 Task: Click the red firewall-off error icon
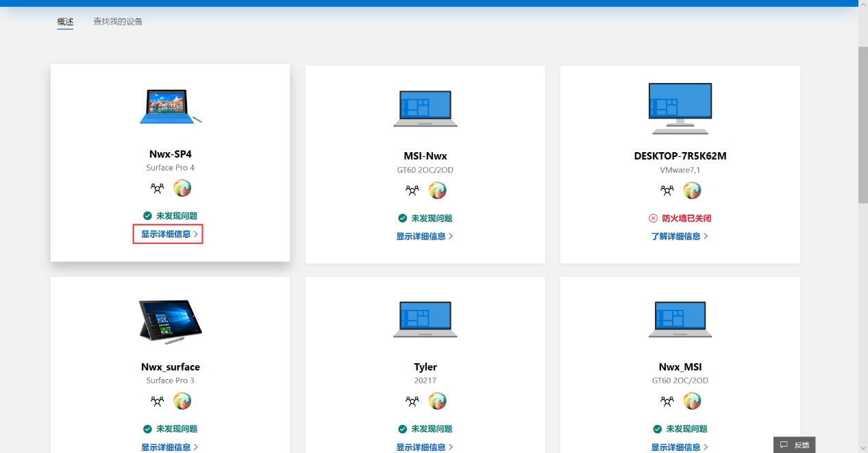tap(653, 219)
